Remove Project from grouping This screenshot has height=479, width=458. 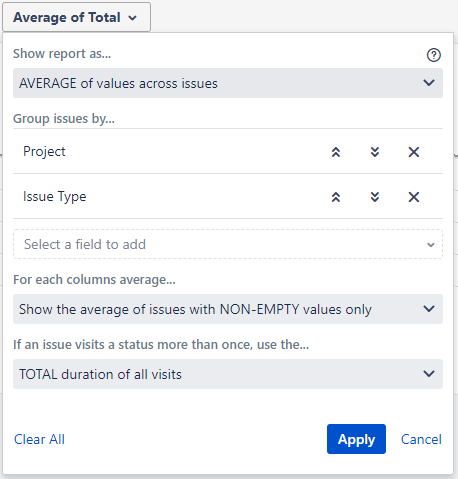click(x=414, y=152)
